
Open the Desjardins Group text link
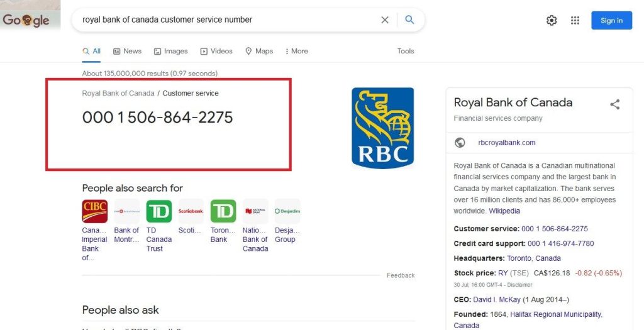(x=287, y=235)
